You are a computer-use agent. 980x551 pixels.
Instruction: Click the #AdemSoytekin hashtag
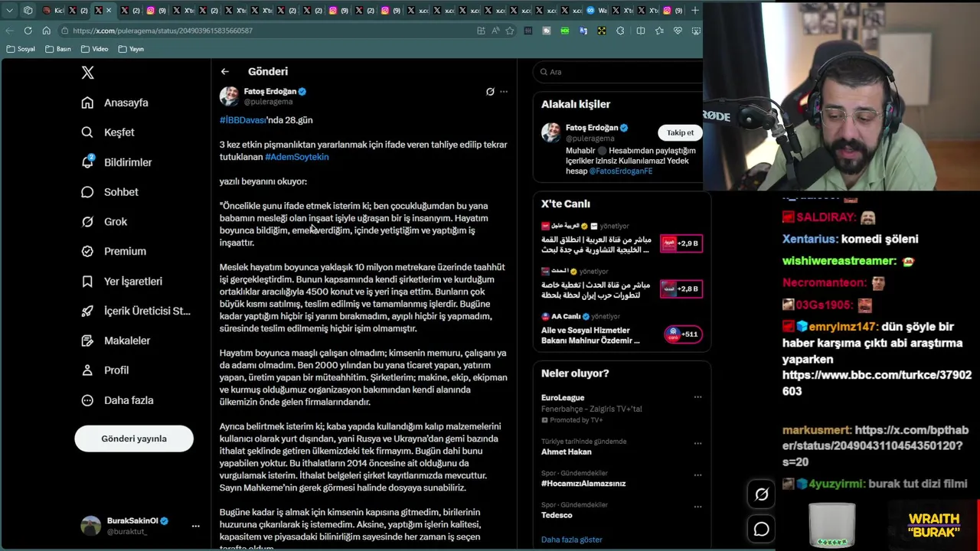pyautogui.click(x=297, y=157)
